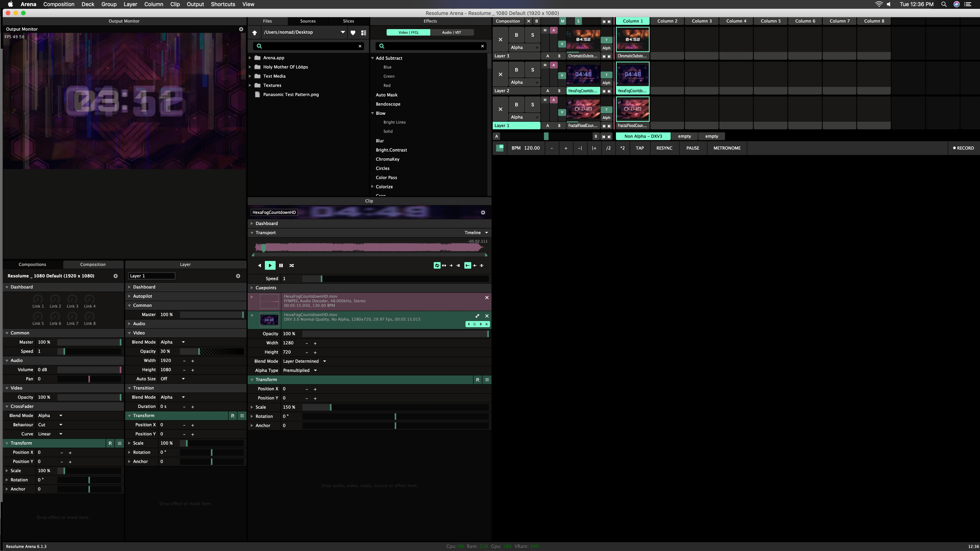This screenshot has height=551, width=980.
Task: Click the layer Opacity slider
Action: click(211, 351)
